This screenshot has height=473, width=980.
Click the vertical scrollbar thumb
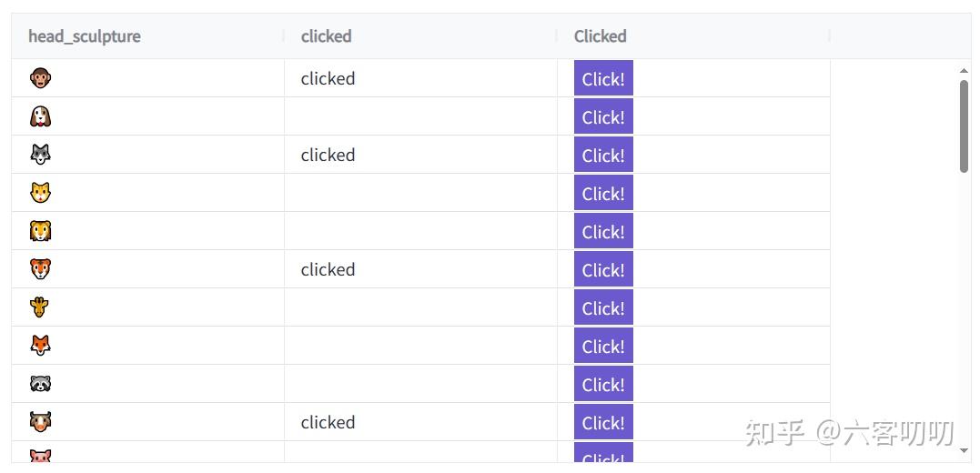click(963, 126)
